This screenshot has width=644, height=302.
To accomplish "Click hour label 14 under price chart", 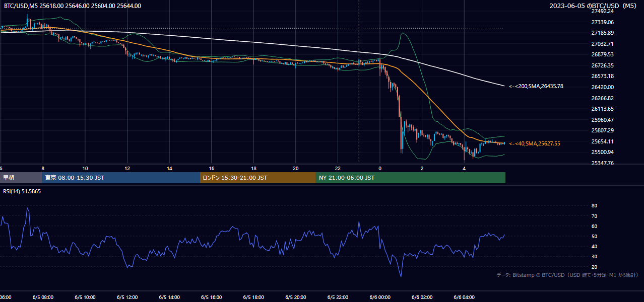I will pyautogui.click(x=169, y=168).
